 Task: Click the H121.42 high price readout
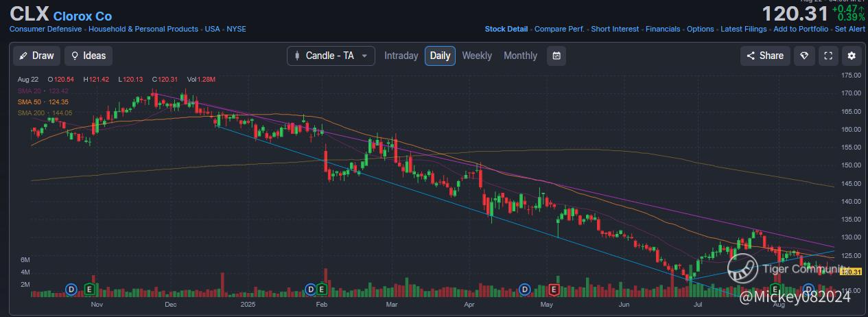coord(96,80)
